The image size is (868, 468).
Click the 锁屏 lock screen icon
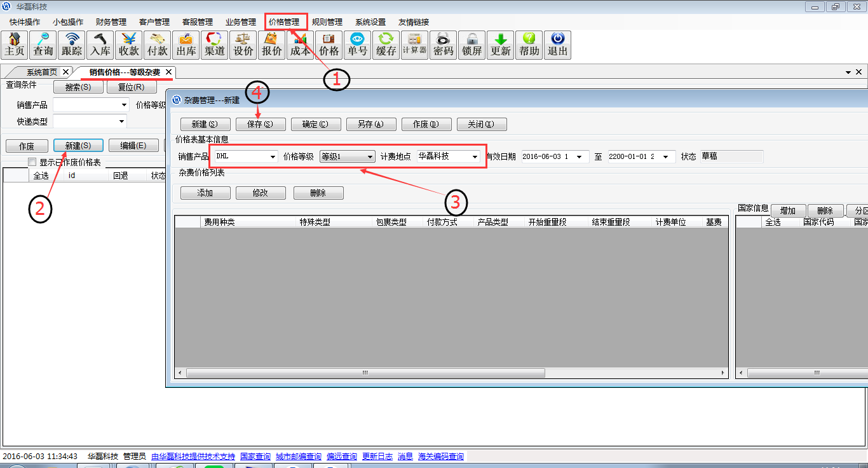pyautogui.click(x=472, y=45)
